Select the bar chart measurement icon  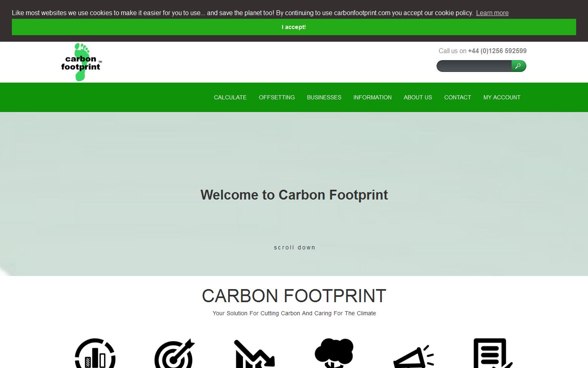tap(94, 354)
